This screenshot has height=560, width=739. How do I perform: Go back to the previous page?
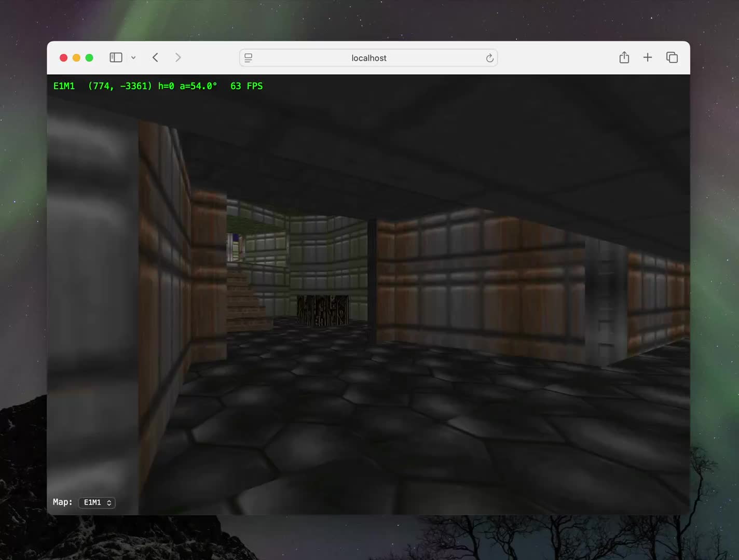pyautogui.click(x=155, y=58)
